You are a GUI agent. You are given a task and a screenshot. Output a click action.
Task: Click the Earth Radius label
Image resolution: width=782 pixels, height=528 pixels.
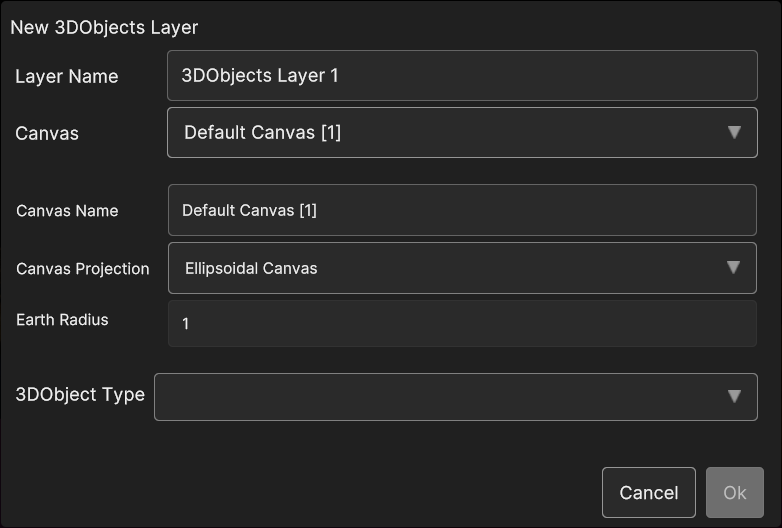click(x=62, y=320)
